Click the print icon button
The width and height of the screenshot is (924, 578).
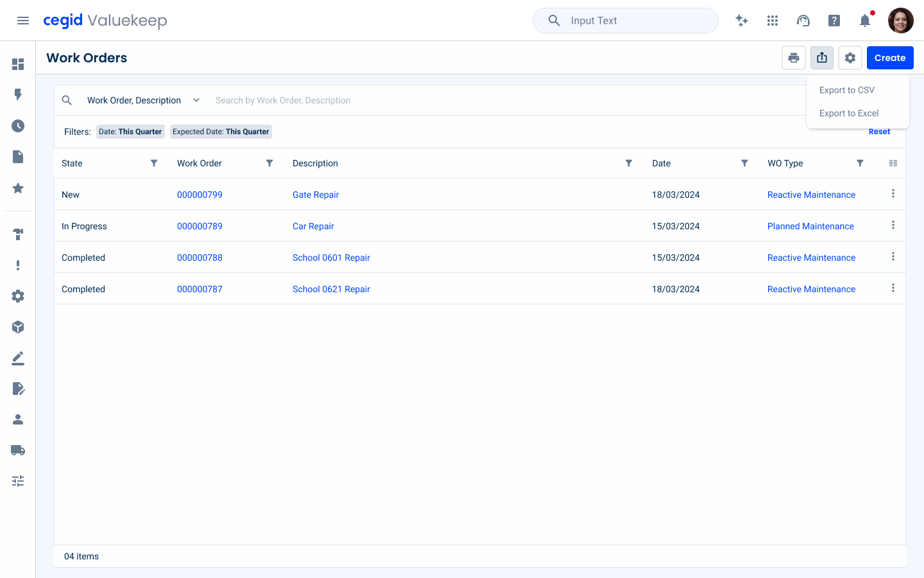tap(794, 58)
